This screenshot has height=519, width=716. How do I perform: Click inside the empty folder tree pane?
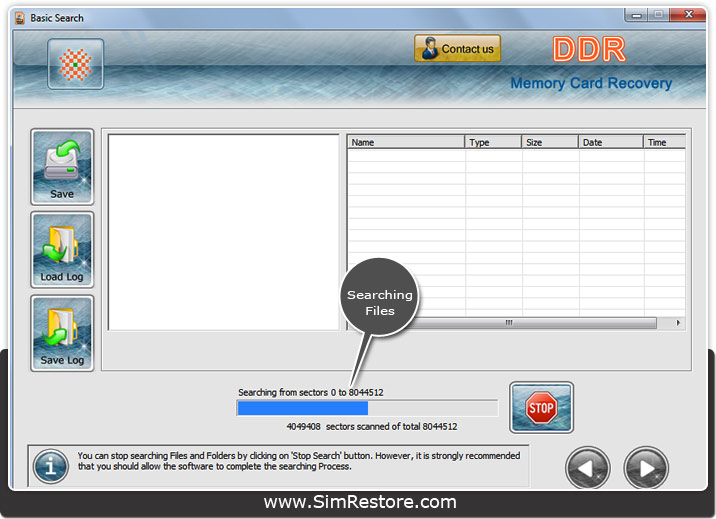click(224, 232)
